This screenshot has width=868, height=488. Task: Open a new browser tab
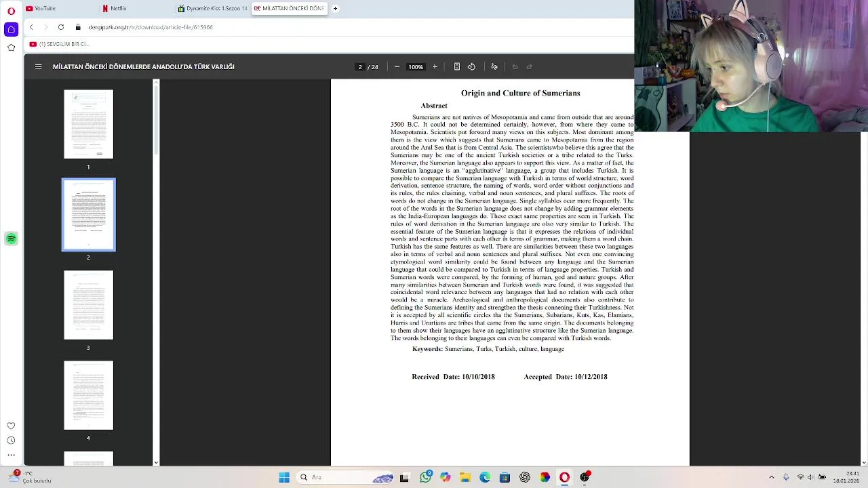point(335,8)
